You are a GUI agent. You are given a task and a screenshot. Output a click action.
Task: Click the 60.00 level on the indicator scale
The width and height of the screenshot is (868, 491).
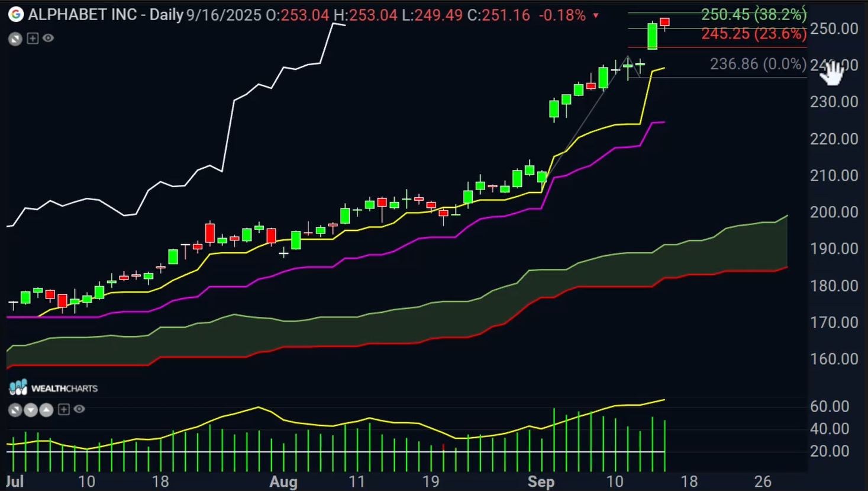(829, 406)
